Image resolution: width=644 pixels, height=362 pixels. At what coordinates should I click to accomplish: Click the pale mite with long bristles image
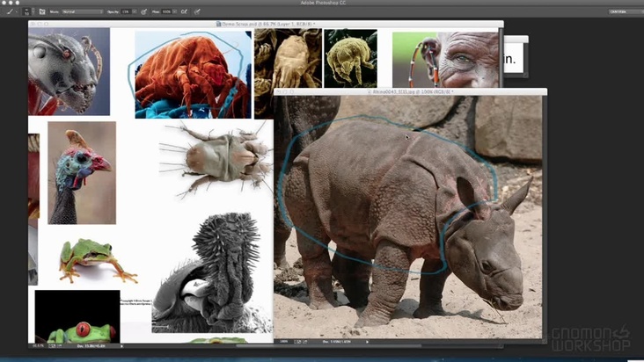[216, 158]
